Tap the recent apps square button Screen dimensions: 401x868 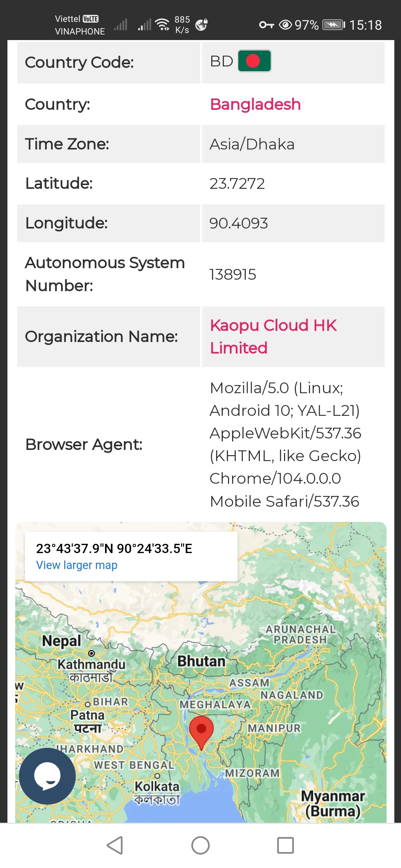[286, 845]
